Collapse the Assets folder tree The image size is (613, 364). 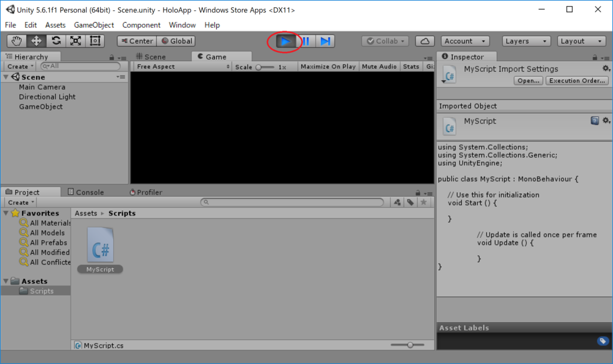(6, 281)
